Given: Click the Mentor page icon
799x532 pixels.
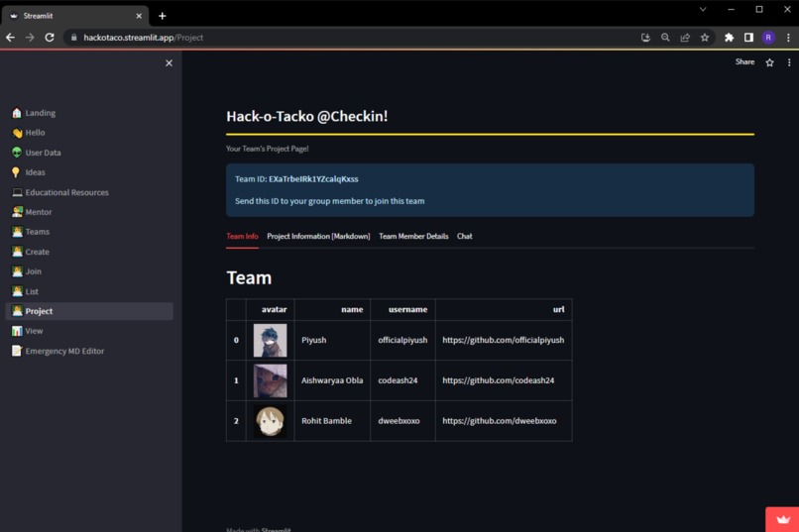Looking at the screenshot, I should (17, 212).
